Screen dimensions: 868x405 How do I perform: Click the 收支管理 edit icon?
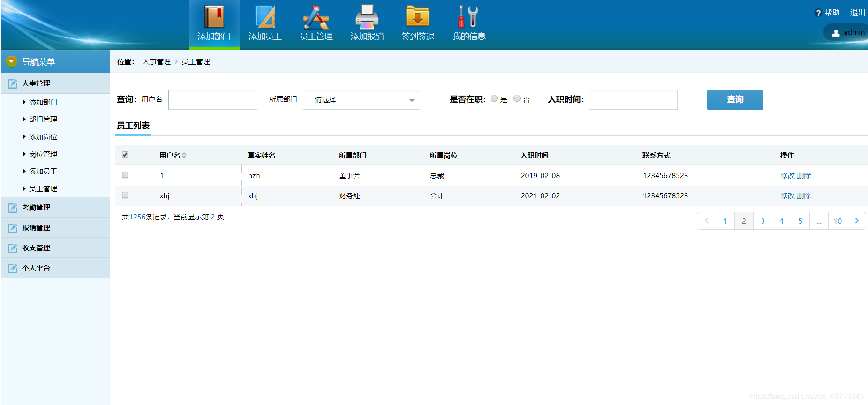[13, 248]
